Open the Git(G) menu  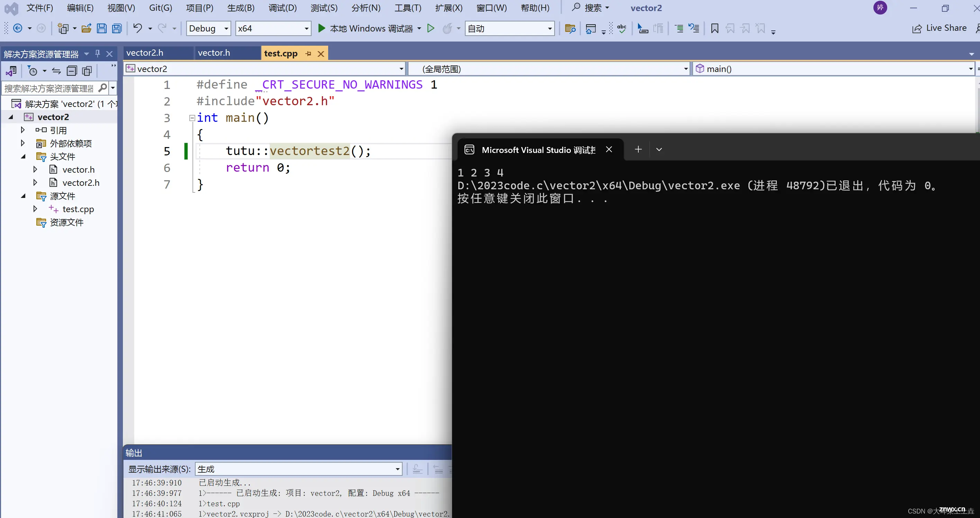[161, 8]
